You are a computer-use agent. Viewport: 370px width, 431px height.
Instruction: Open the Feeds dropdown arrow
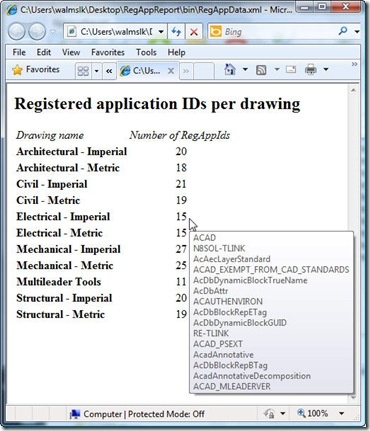point(277,70)
